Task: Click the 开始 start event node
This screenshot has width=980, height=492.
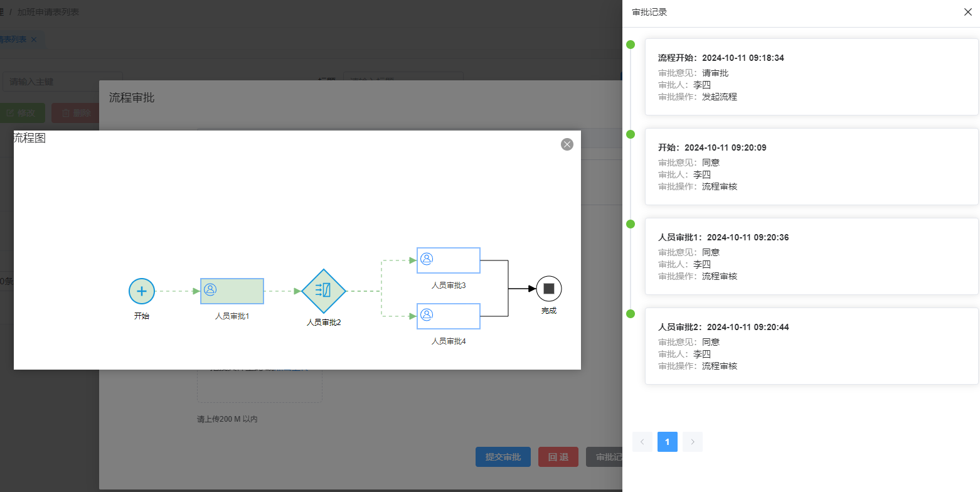Action: pyautogui.click(x=142, y=291)
